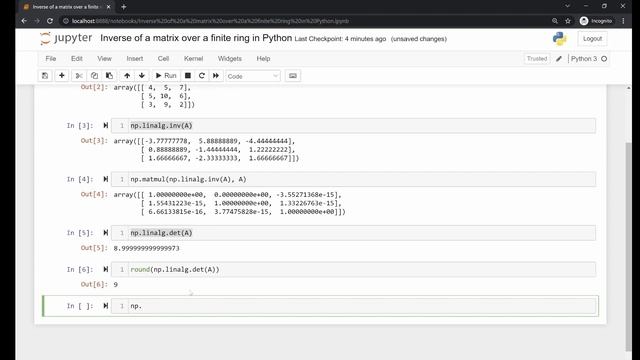
Task: Copy selected cells icon
Action: 94,76
